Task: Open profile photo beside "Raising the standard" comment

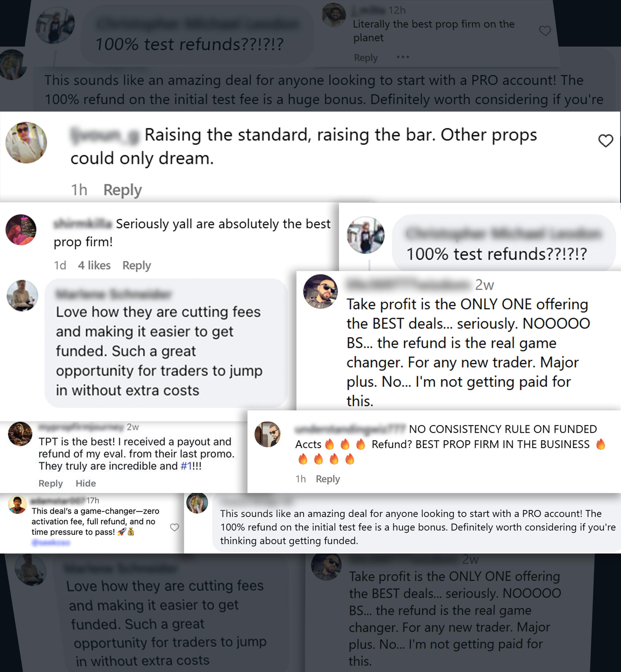Action: 26,143
